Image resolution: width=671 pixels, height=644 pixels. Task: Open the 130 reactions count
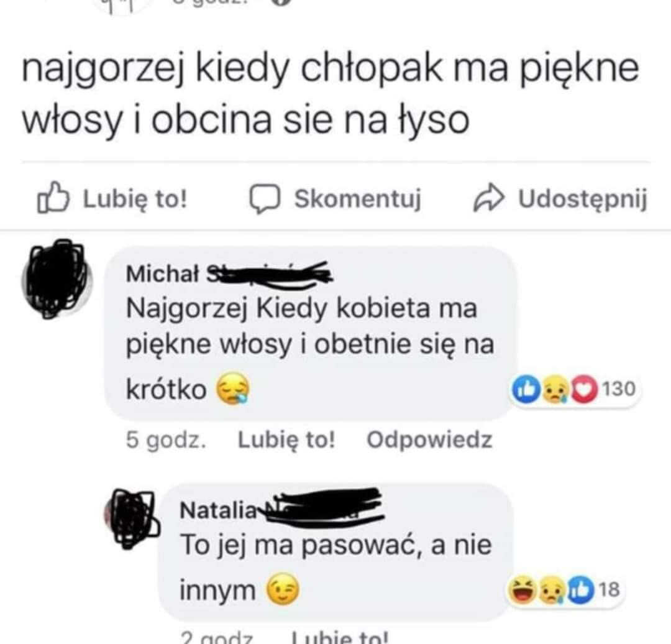(619, 389)
